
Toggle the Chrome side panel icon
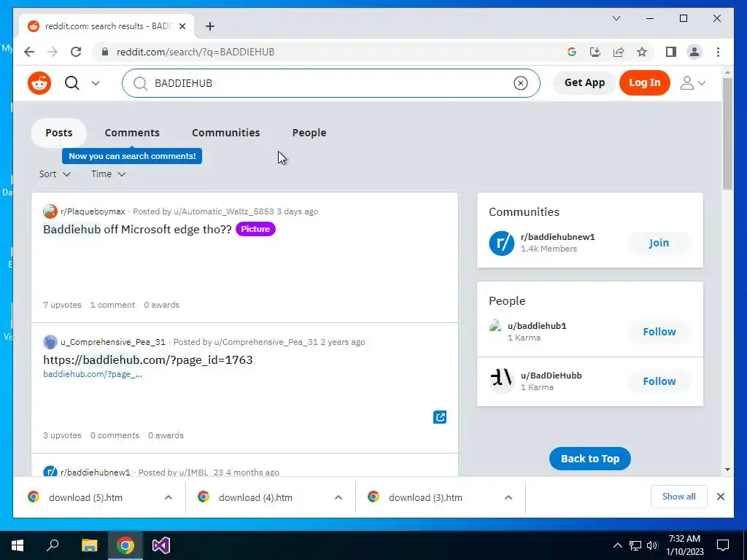point(671,52)
